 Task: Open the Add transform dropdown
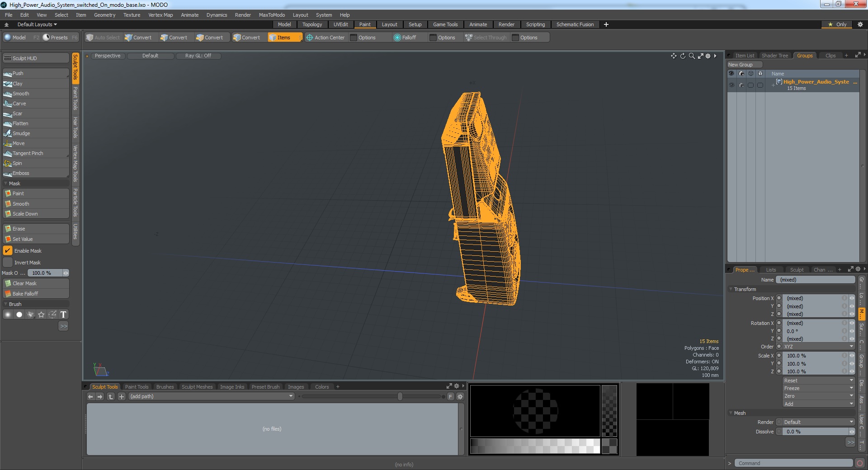(x=818, y=404)
